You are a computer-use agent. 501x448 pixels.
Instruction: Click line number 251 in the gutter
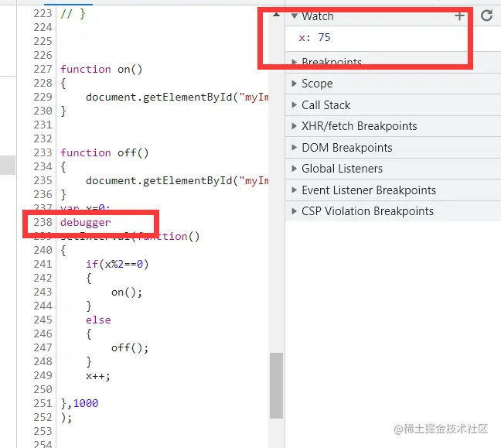tap(43, 403)
